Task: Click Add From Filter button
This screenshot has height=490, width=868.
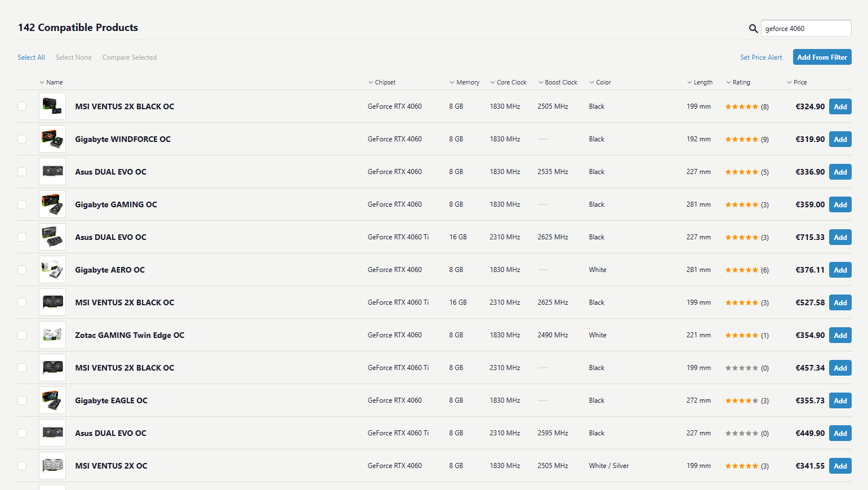Action: tap(822, 57)
